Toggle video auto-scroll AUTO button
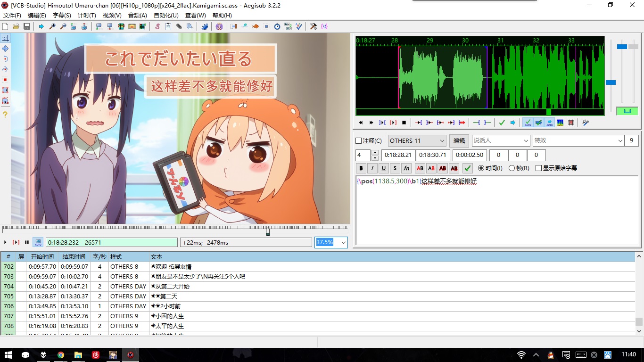The image size is (644, 362). pyautogui.click(x=38, y=242)
